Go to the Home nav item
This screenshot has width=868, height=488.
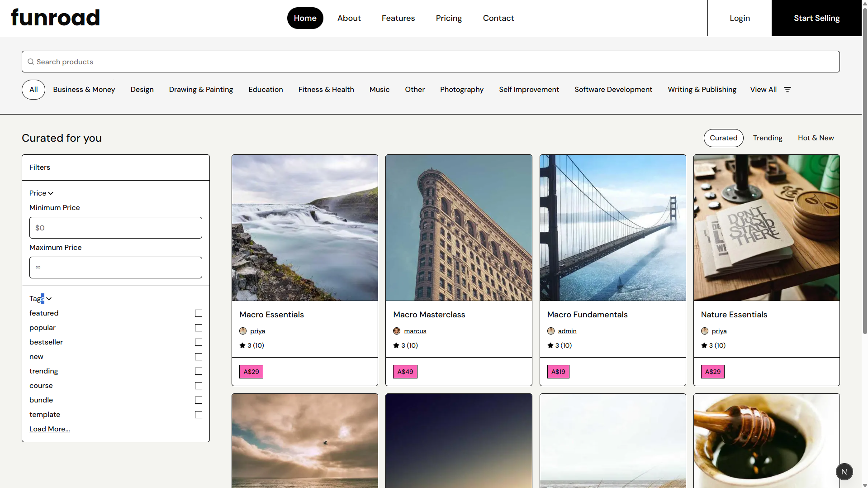point(305,18)
